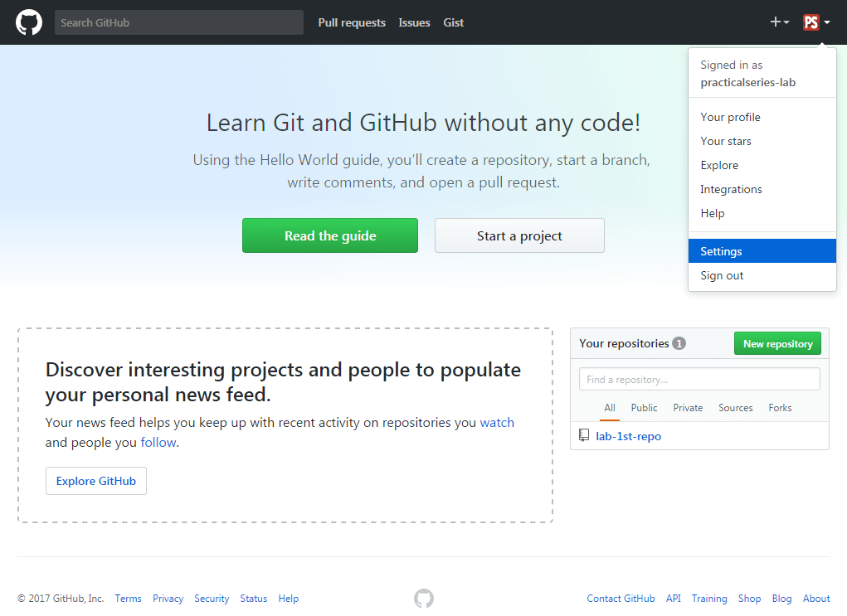The width and height of the screenshot is (847, 616).
Task: Click the practicalseries-lab username text
Action: (x=747, y=82)
